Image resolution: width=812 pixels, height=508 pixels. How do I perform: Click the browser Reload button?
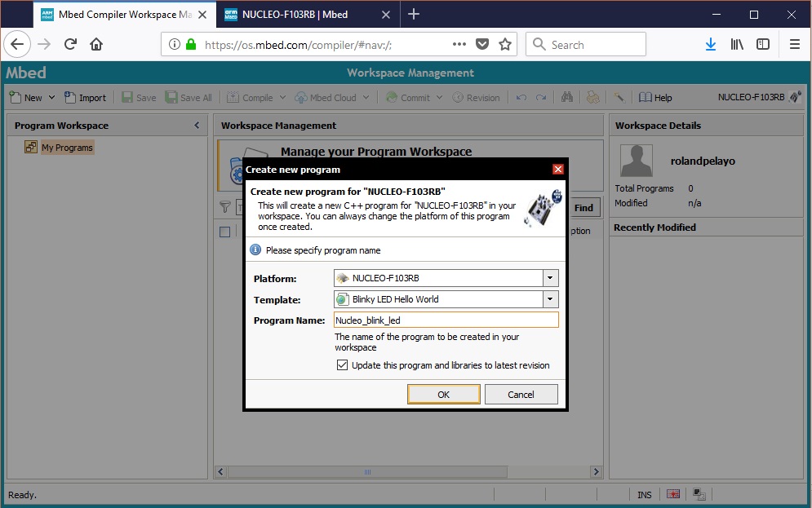[x=70, y=45]
